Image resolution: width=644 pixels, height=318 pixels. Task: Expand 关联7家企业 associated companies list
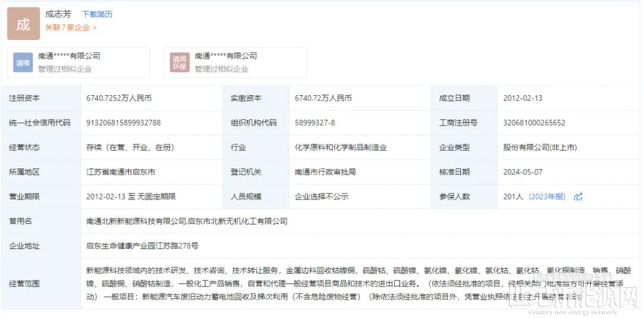(x=70, y=27)
